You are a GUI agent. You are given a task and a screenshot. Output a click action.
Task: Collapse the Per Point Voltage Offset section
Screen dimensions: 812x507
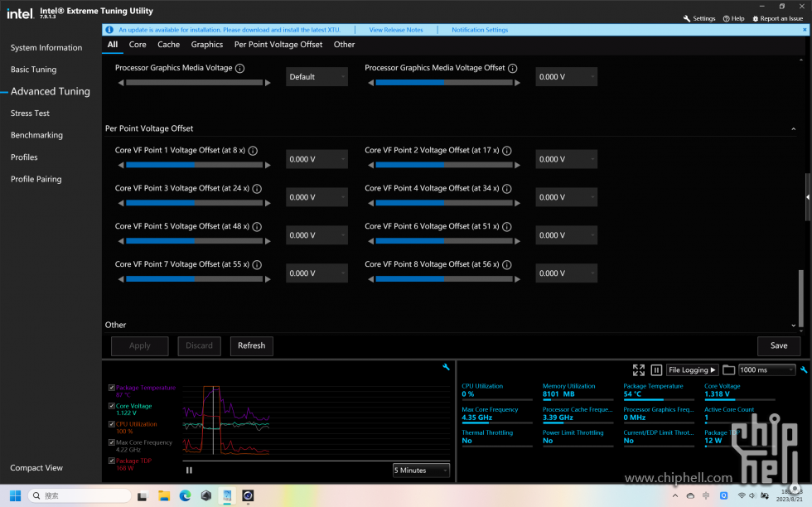click(x=794, y=129)
